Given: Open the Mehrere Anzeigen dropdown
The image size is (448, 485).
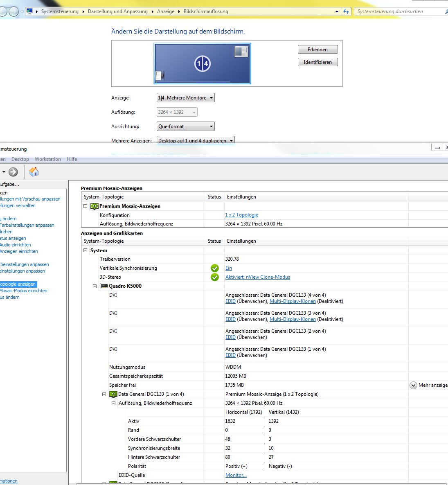Looking at the screenshot, I should tap(196, 140).
